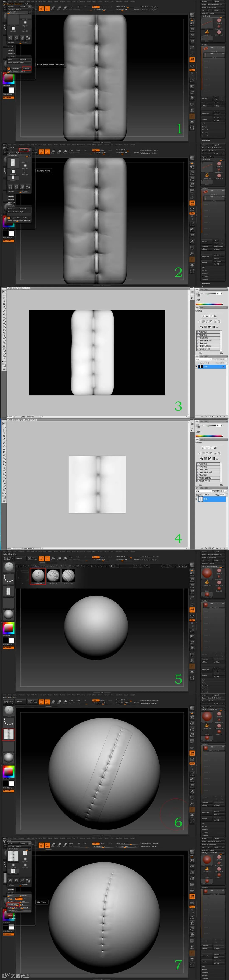Expand Create section in top alpha palette
This screenshot has height=980, width=229.
[x=11, y=47]
